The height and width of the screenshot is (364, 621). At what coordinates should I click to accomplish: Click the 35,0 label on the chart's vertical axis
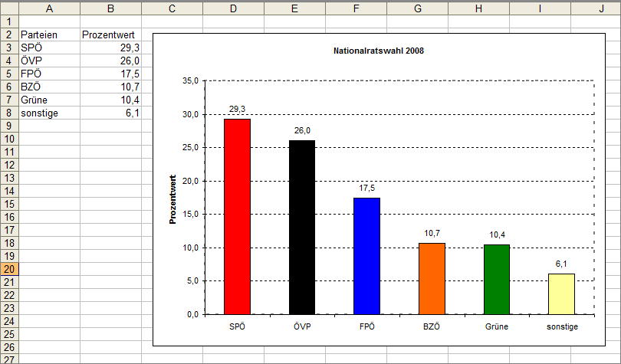pyautogui.click(x=189, y=81)
